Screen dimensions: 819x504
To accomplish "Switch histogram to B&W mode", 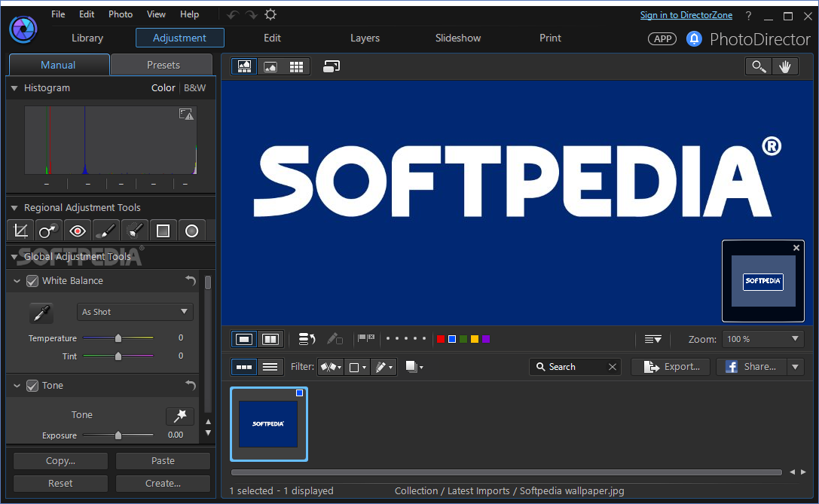I will [x=195, y=87].
